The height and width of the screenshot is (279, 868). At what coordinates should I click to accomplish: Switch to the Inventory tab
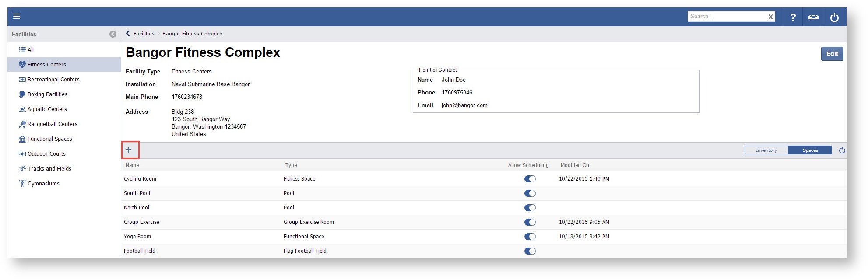click(766, 150)
